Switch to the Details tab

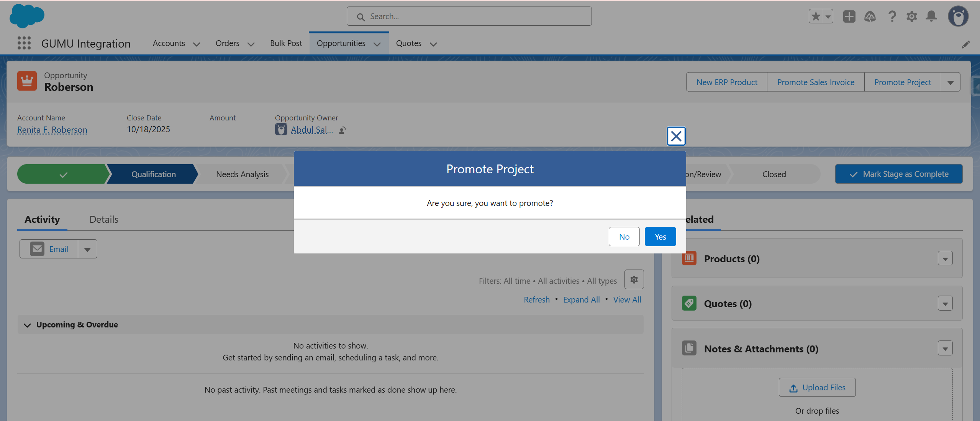point(104,219)
